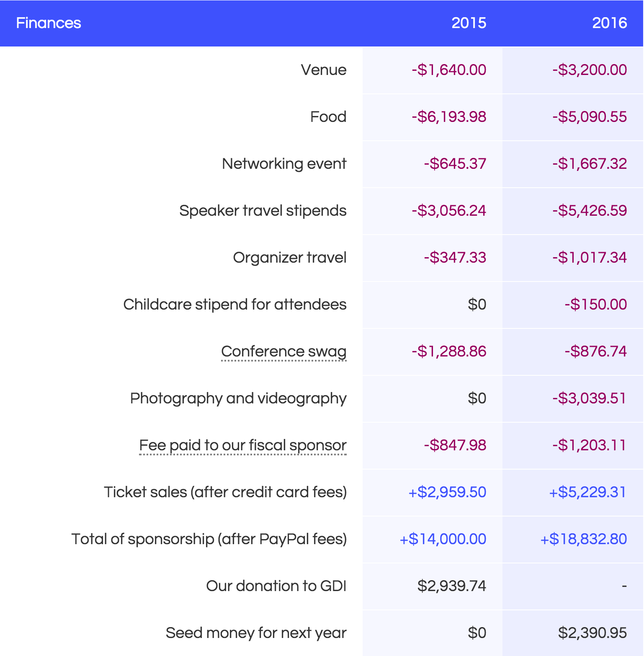Select the 2015 column header
The height and width of the screenshot is (656, 644).
coord(469,23)
